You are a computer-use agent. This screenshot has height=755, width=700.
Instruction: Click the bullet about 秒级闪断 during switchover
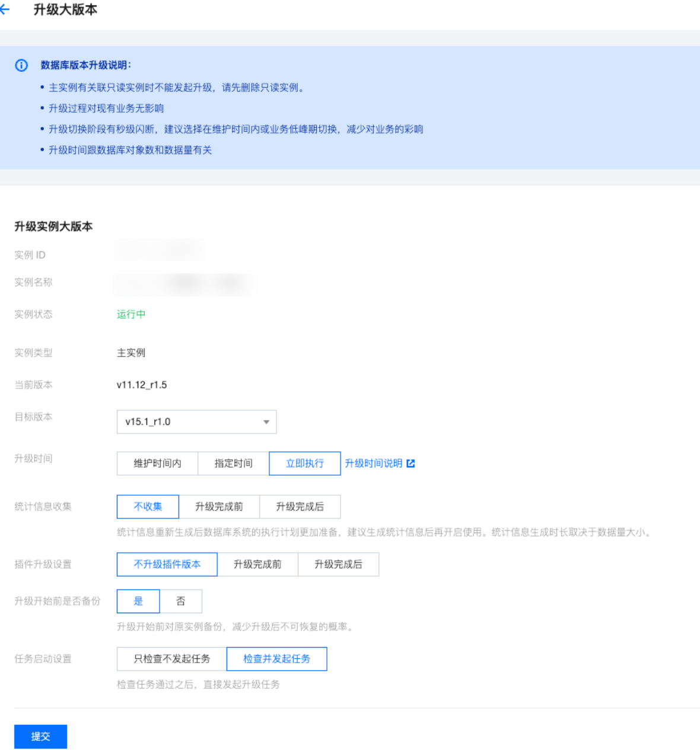[236, 129]
